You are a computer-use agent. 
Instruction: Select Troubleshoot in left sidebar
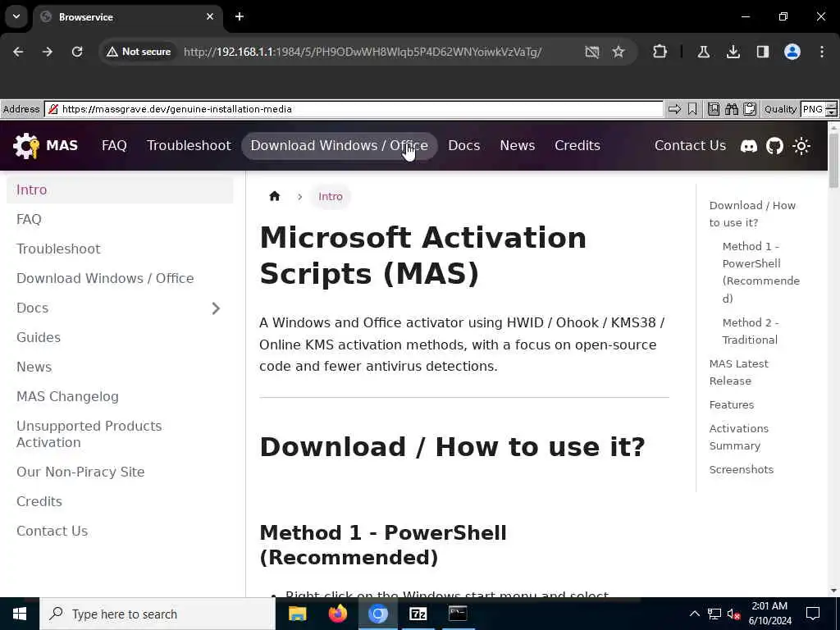click(x=120, y=249)
